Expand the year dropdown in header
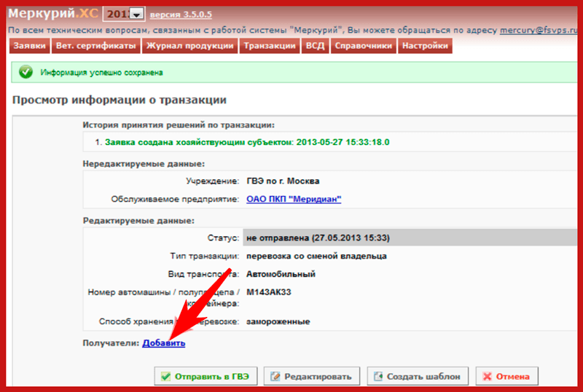The width and height of the screenshot is (583, 392). click(x=137, y=15)
